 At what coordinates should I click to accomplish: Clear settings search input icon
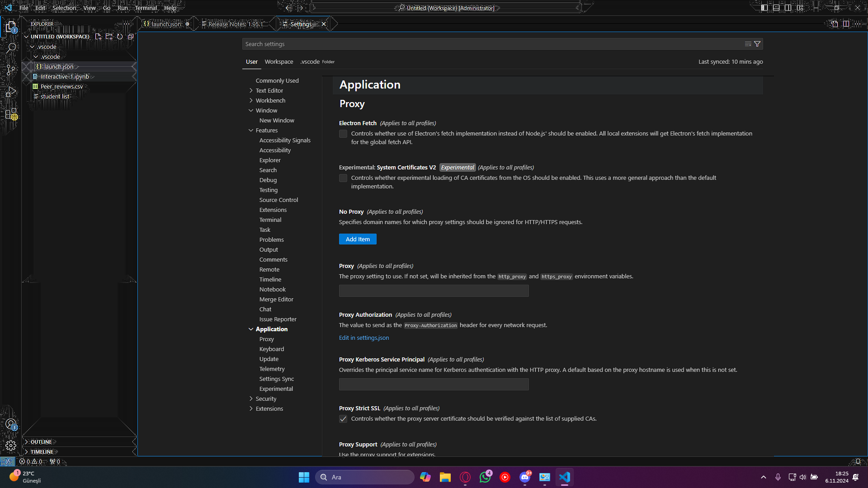click(x=748, y=44)
